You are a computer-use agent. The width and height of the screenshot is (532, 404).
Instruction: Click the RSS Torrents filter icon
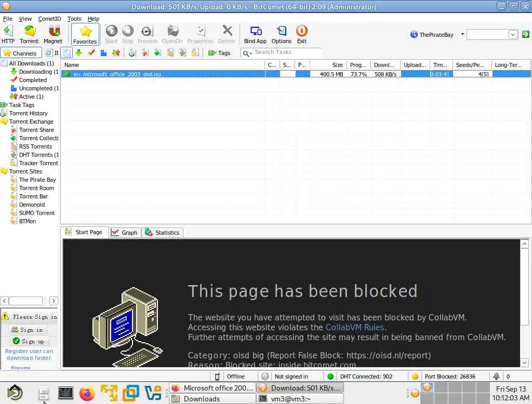pyautogui.click(x=170, y=52)
